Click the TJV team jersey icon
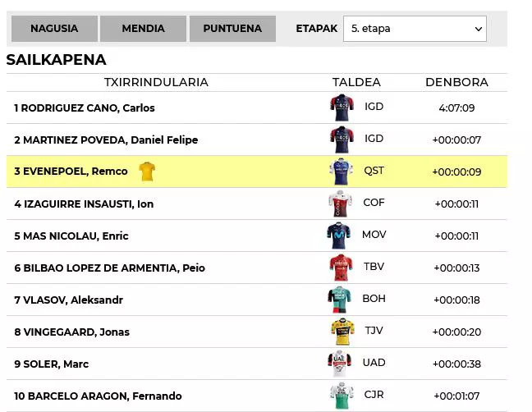This screenshot has width=532, height=412. [x=341, y=332]
